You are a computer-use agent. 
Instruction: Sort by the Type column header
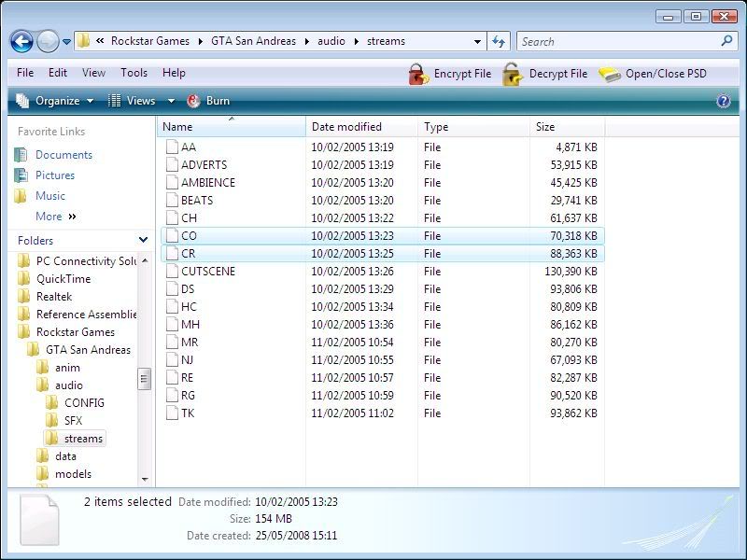[x=473, y=127]
